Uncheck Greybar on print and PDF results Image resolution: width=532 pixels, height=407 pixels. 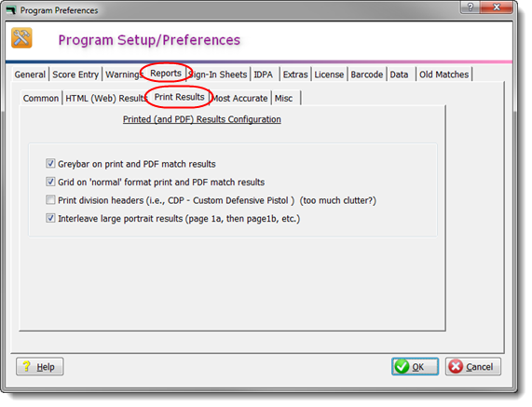[x=50, y=164]
